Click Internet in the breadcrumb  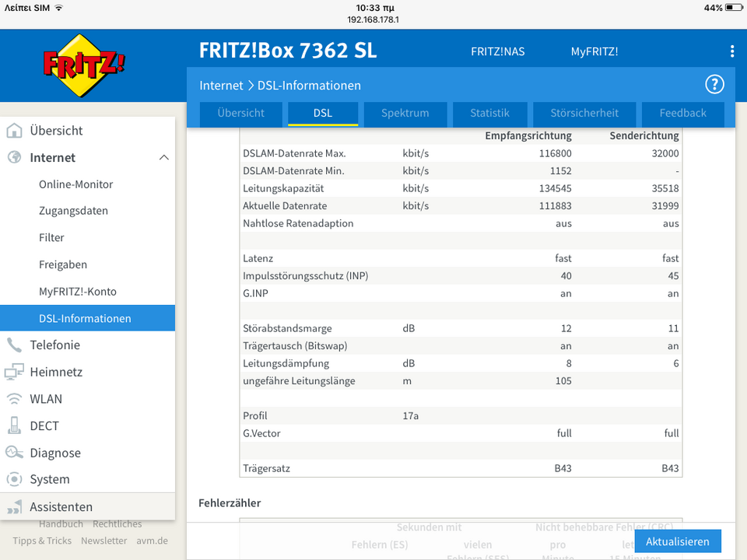tap(221, 86)
